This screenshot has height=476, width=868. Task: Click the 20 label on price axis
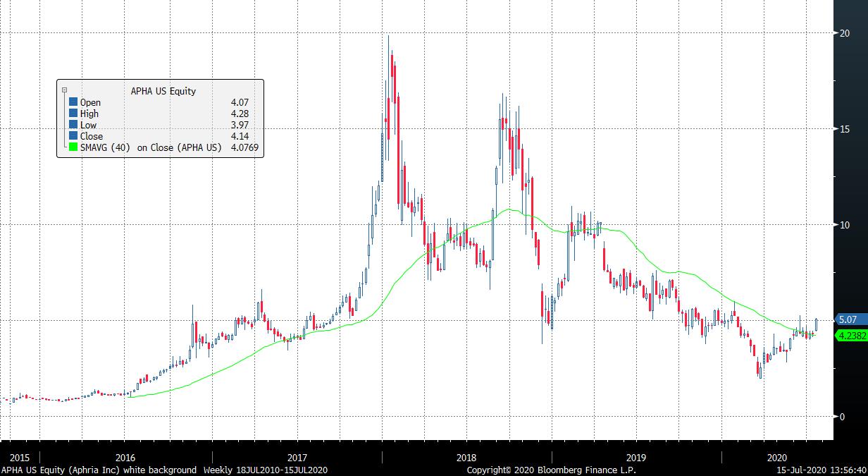coord(843,33)
